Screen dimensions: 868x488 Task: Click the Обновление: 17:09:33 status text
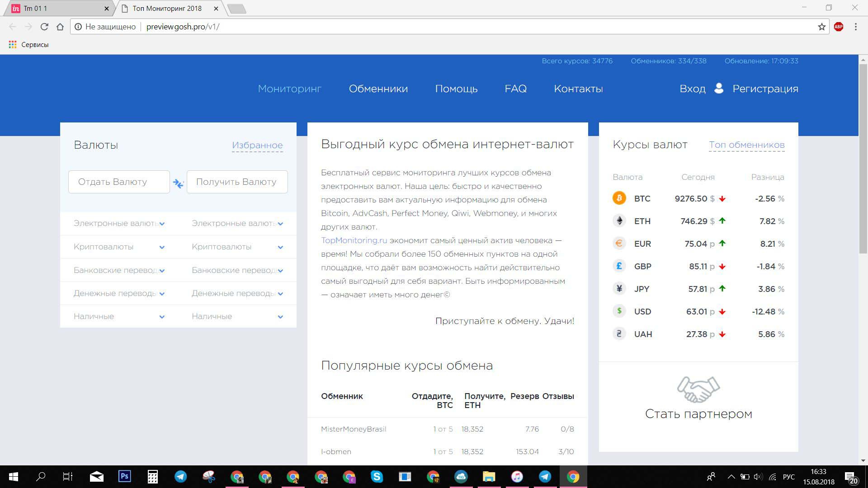(x=761, y=61)
